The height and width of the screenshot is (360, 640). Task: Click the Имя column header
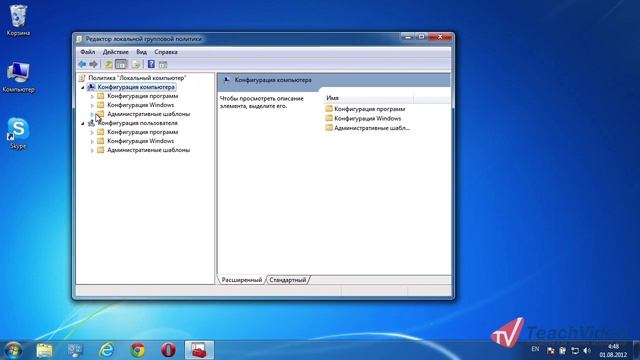pyautogui.click(x=369, y=98)
